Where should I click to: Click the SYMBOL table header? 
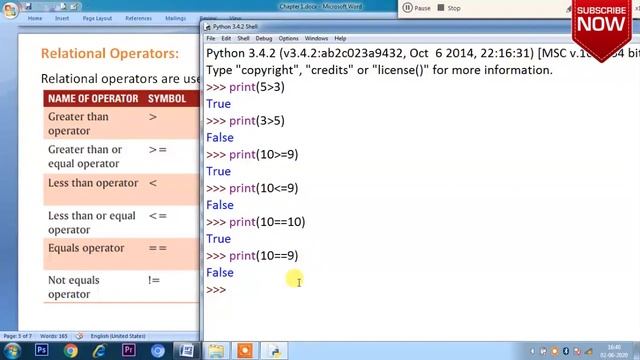167,99
